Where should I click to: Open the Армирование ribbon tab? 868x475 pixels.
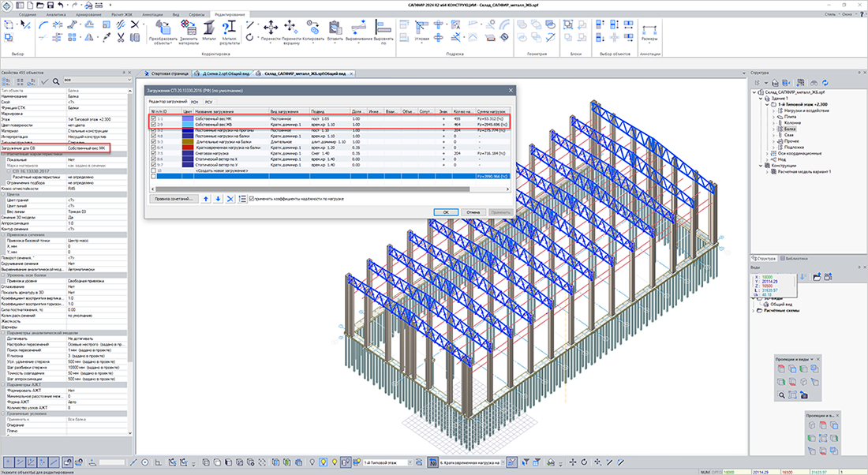point(88,14)
